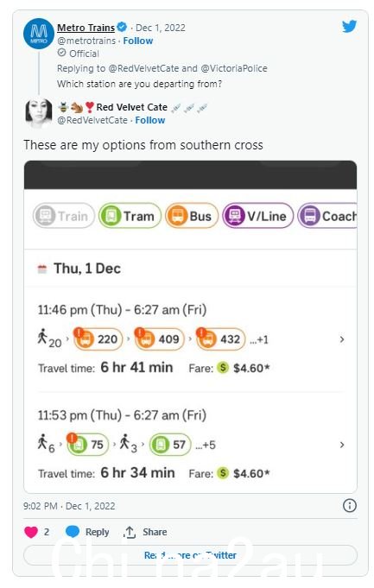Follow the @metrotrains account
Image resolution: width=374 pixels, height=588 pixels.
[x=138, y=41]
